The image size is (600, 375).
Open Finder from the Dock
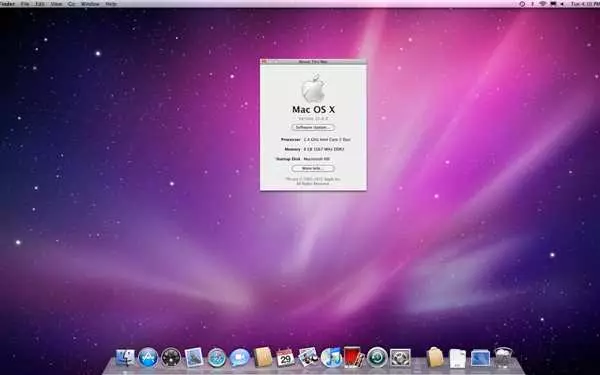(x=125, y=358)
